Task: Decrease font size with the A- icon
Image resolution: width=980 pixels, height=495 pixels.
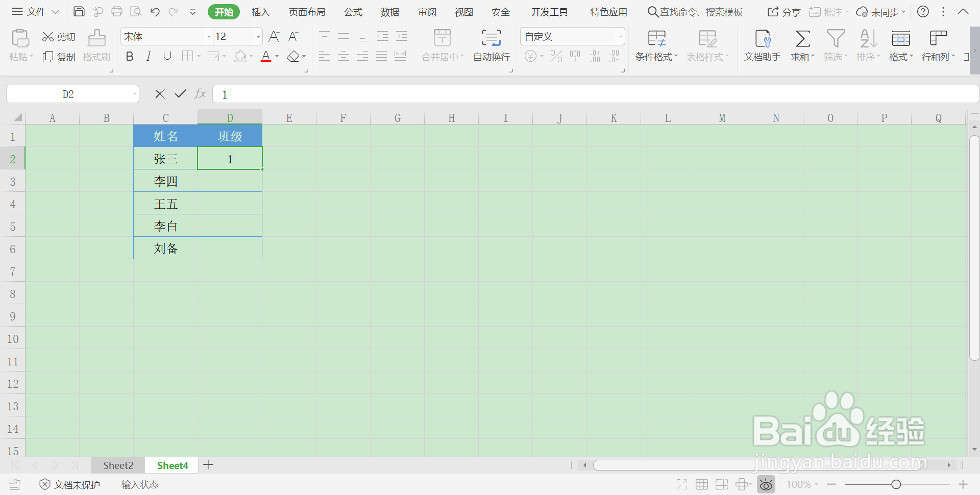Action: point(293,36)
